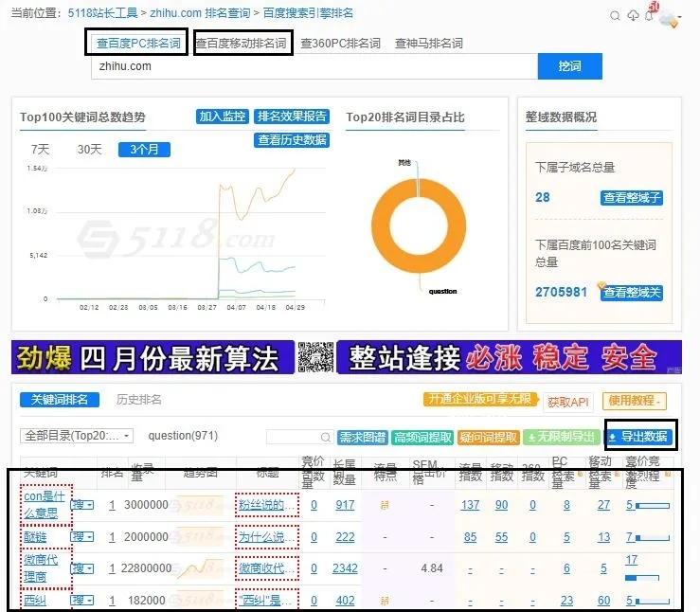Screen dimensions: 700x612
Task: Open 5118站长工具 breadcrumb link
Action: 102,13
